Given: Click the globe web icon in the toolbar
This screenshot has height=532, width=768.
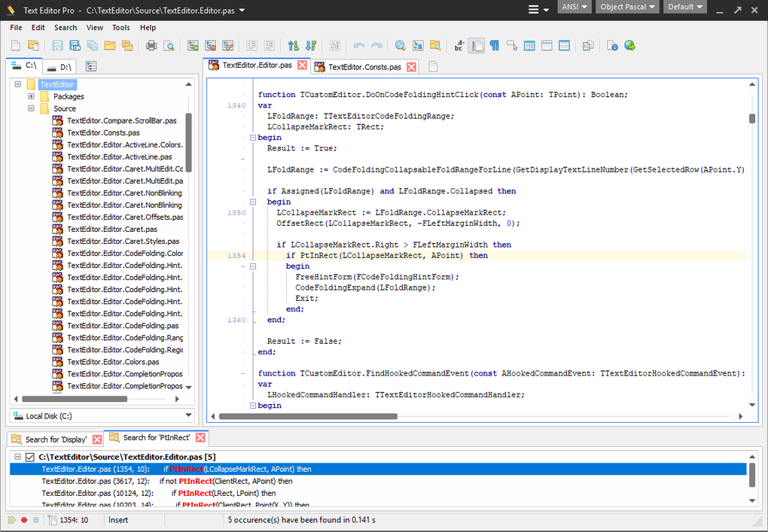Looking at the screenshot, I should tap(630, 45).
